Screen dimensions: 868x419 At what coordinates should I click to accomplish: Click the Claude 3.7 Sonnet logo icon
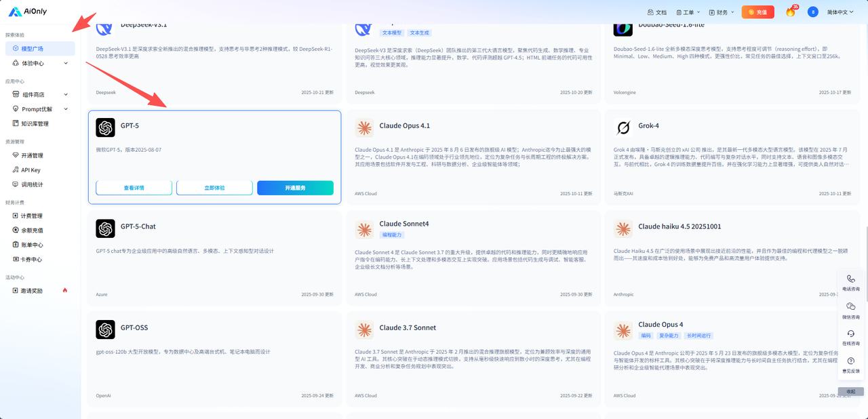tap(364, 330)
